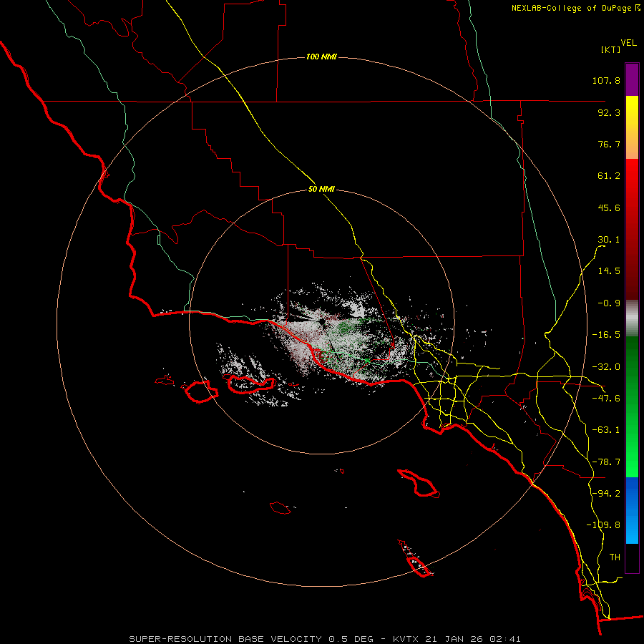The image size is (644, 644).
Task: Click the TH legend label
Action: click(x=615, y=557)
